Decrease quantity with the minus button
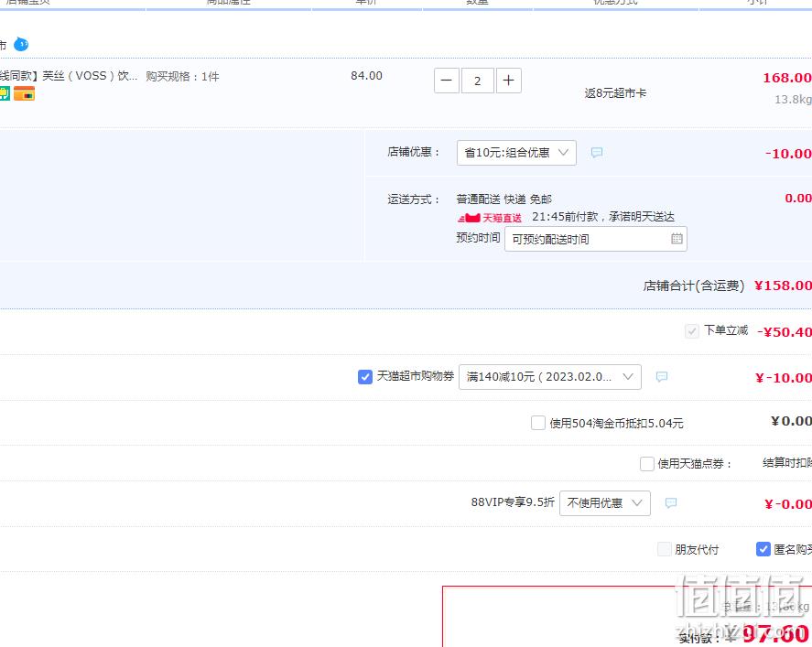The width and height of the screenshot is (812, 647). tap(447, 81)
